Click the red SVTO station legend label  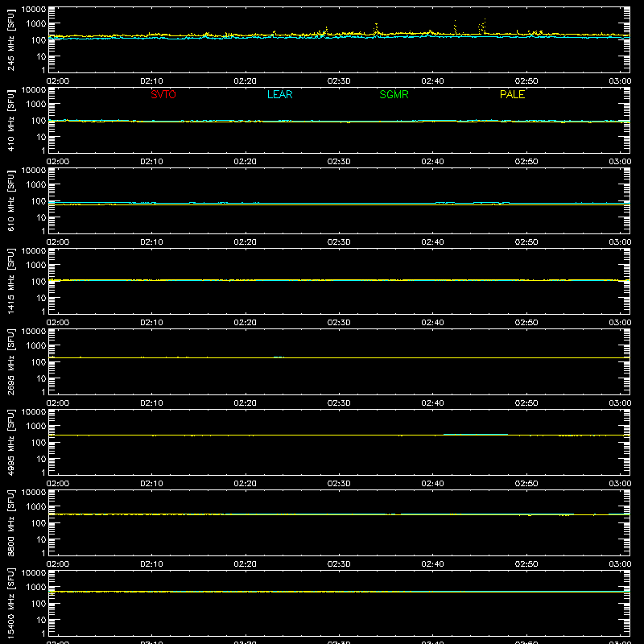click(163, 94)
